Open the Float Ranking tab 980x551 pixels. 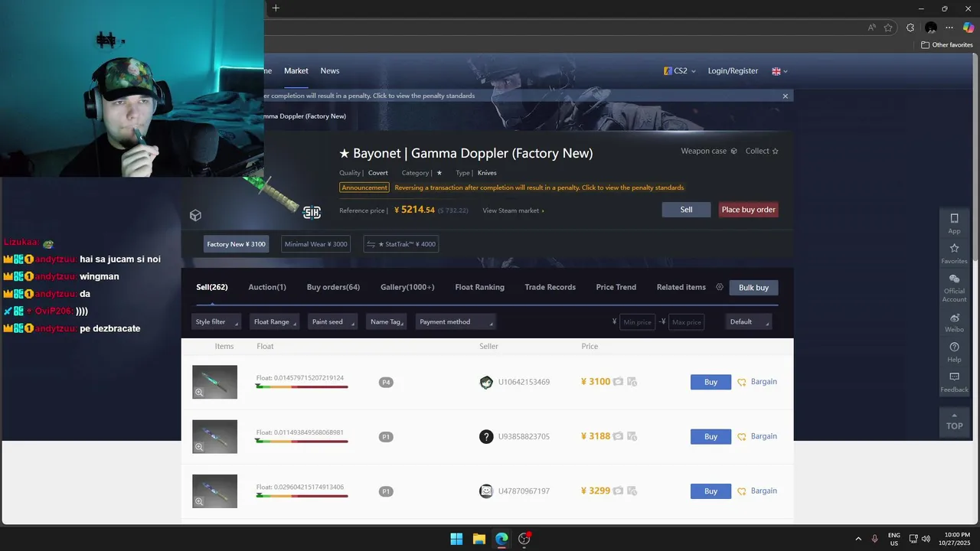[x=479, y=287]
